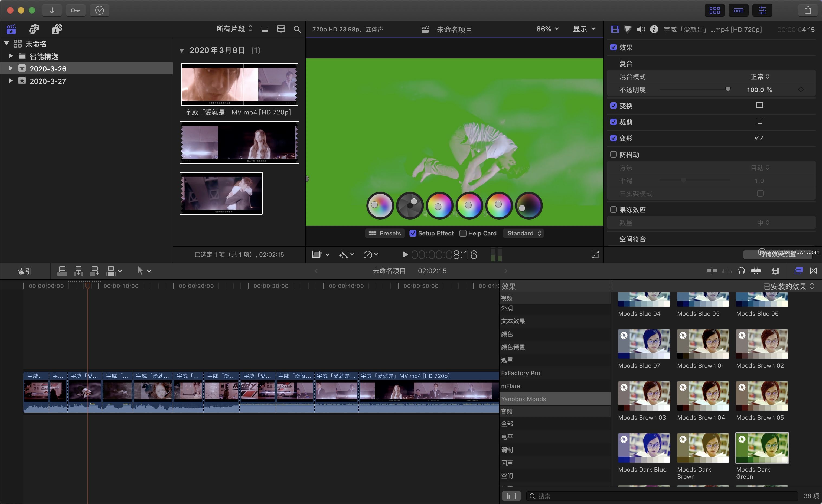Expand the 智能精选 folder
This screenshot has width=822, height=504.
(10, 56)
